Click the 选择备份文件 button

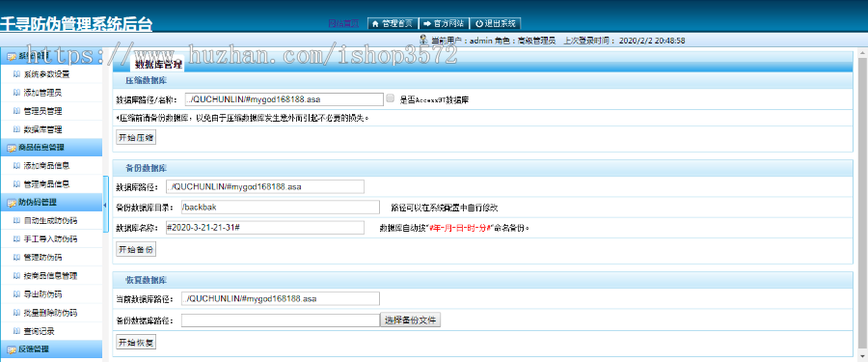pyautogui.click(x=410, y=320)
